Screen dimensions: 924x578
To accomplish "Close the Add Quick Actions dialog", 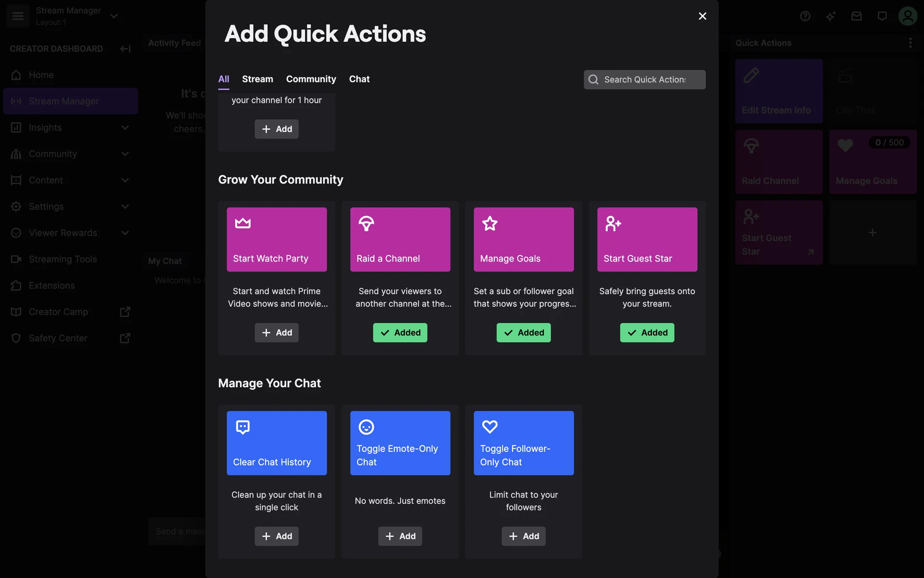I will coord(702,16).
